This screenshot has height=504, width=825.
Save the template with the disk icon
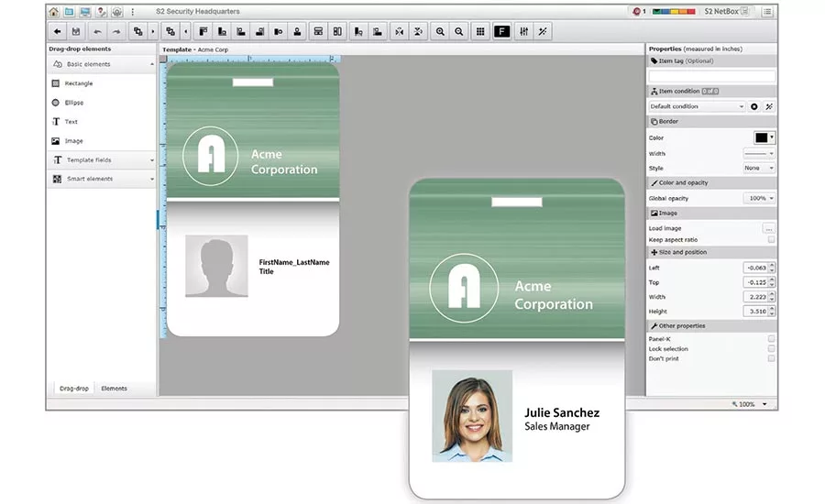point(76,31)
